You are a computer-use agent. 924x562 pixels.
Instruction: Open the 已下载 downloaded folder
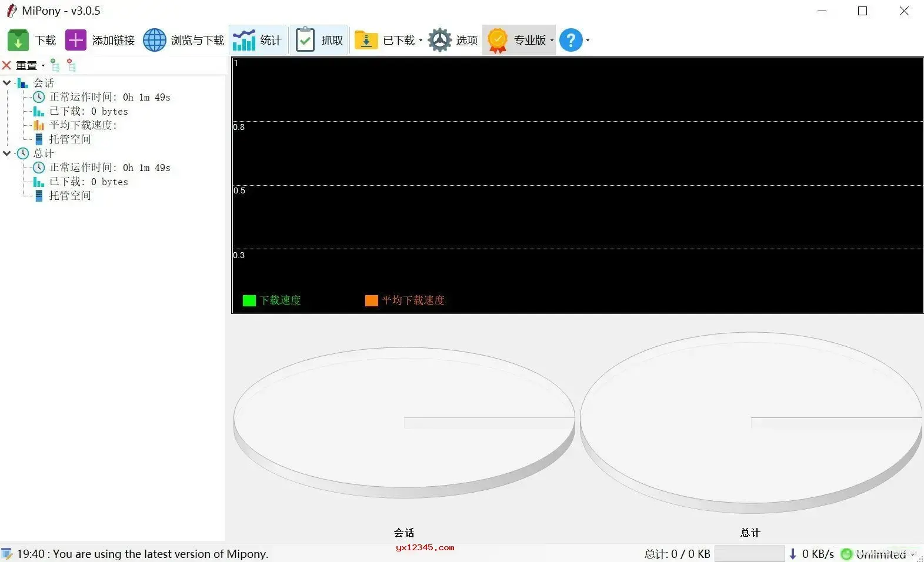click(366, 40)
